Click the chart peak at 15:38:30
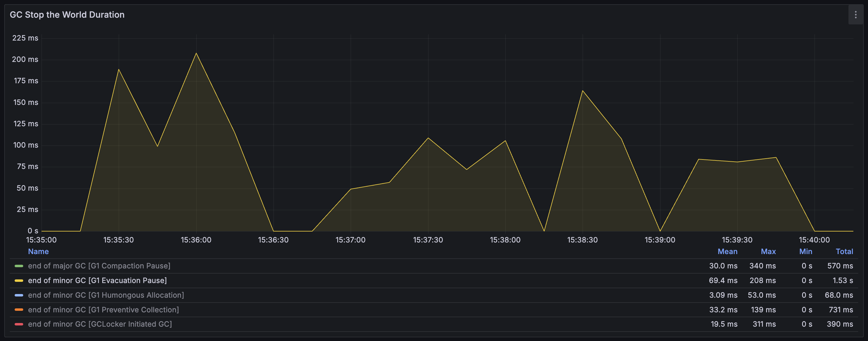 click(583, 91)
